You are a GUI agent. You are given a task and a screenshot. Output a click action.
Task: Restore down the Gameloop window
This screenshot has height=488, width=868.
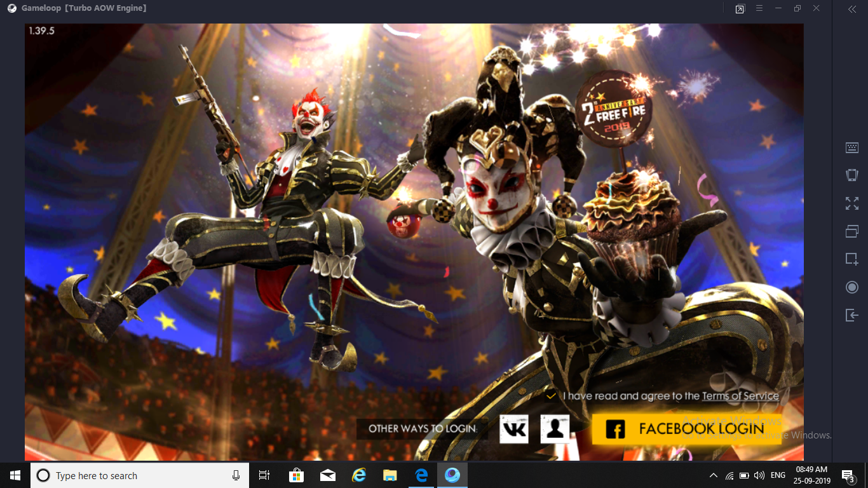797,8
